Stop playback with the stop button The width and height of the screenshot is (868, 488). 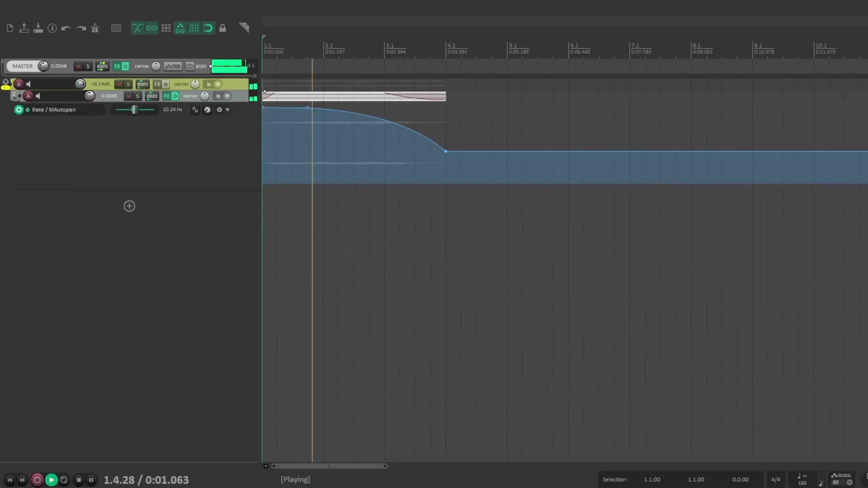pos(79,480)
